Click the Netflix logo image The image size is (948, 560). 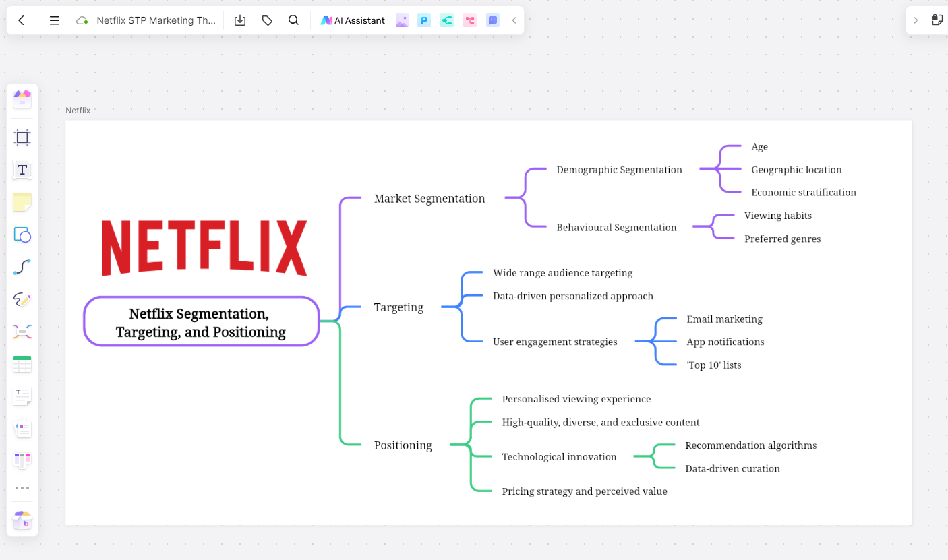coord(204,248)
